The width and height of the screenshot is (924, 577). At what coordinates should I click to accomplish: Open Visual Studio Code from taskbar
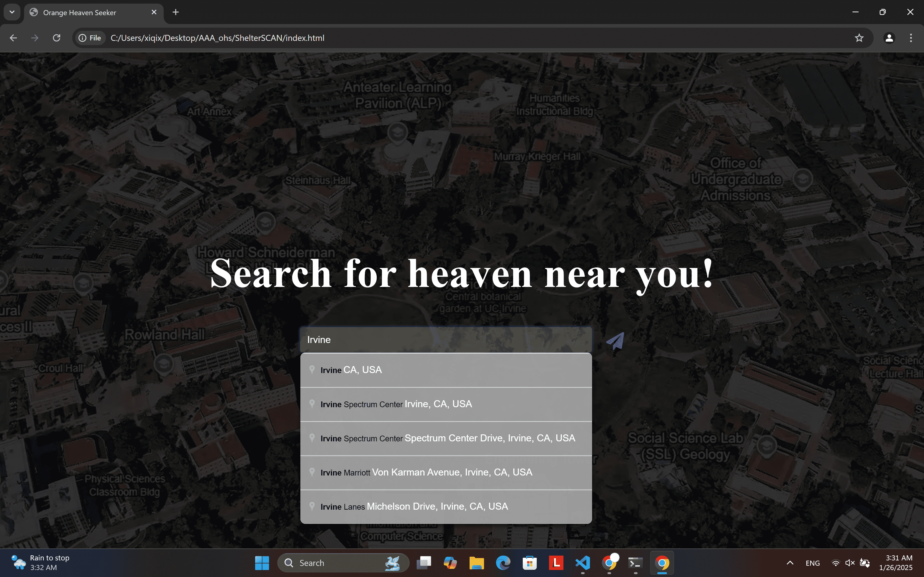[x=582, y=563]
